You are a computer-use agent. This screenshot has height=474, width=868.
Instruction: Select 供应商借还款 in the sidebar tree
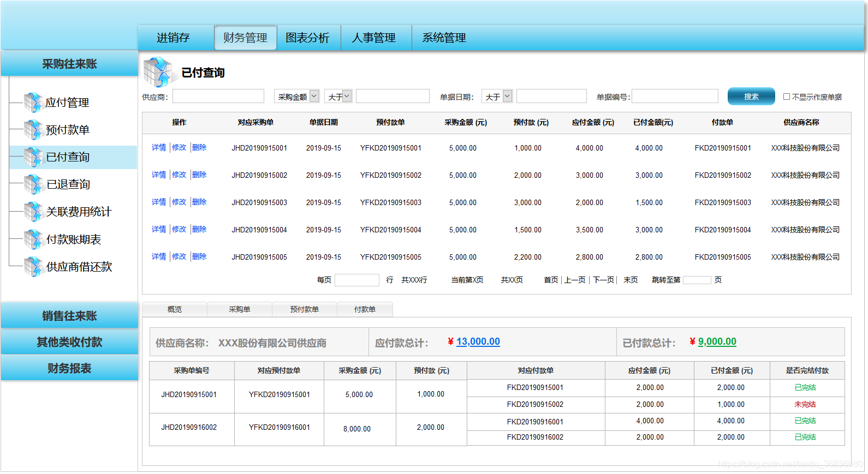click(x=79, y=267)
